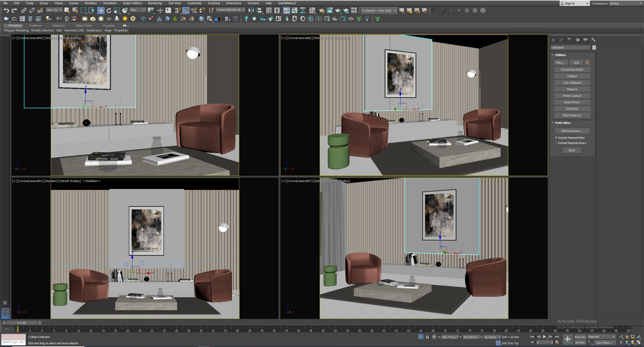Select the Select and Link tool
This screenshot has width=644, height=347.
pos(24,10)
